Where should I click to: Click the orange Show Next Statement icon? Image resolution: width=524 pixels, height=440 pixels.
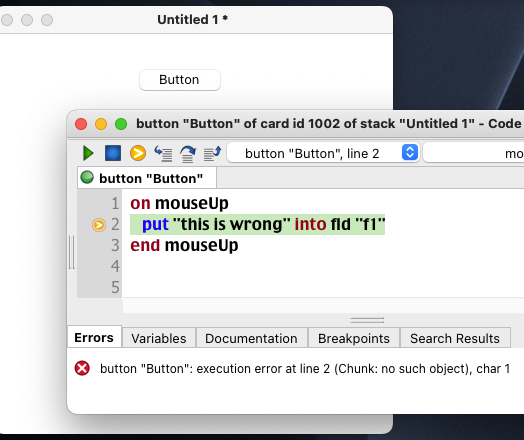138,153
